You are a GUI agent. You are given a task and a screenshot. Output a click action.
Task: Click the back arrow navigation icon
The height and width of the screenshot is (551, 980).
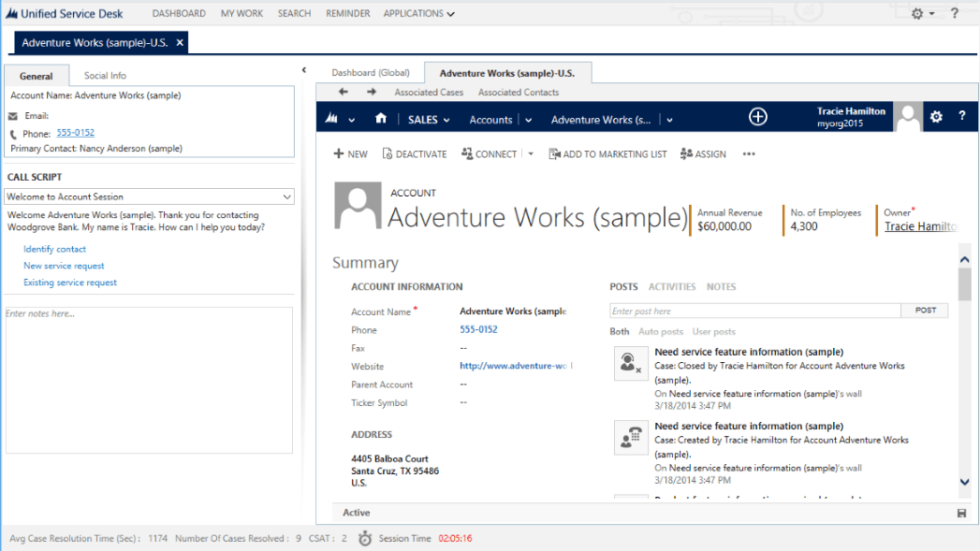tap(344, 92)
